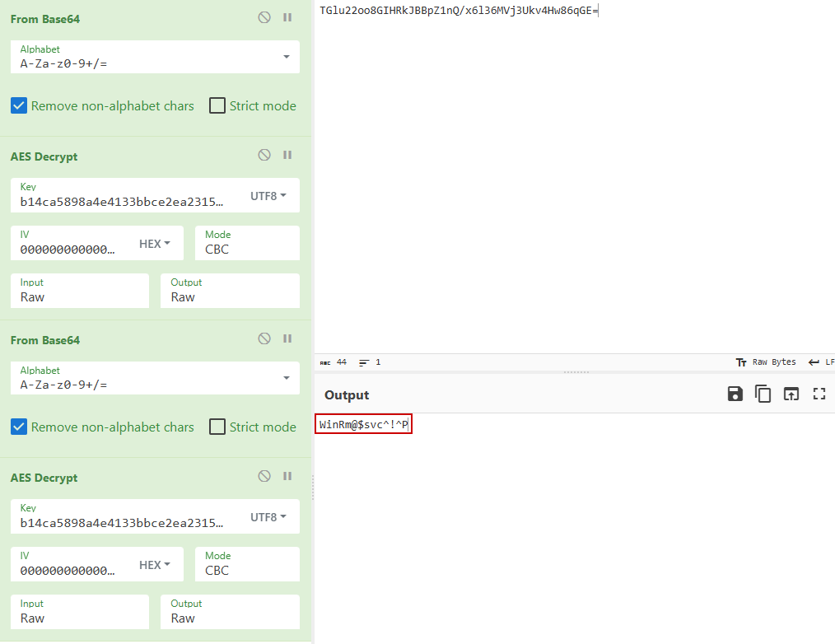The image size is (835, 644).
Task: Change first AES key encoding from UTF8
Action: coord(268,196)
